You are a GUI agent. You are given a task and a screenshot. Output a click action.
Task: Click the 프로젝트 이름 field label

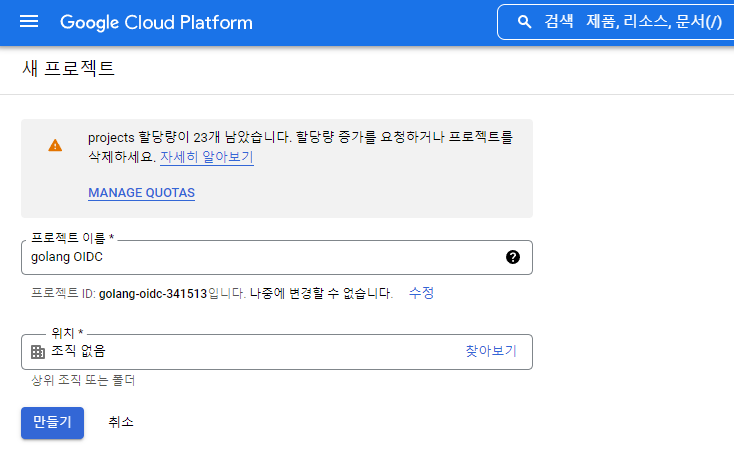click(x=73, y=238)
